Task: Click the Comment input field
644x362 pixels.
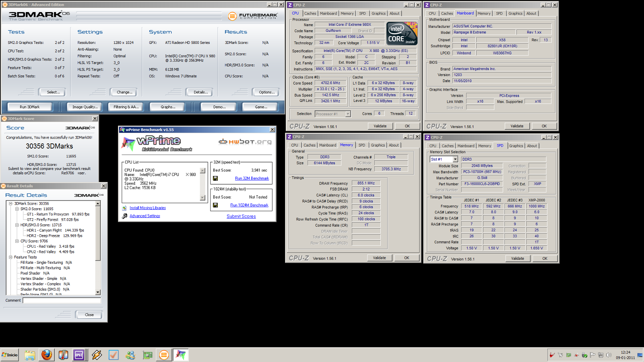Action: (x=62, y=300)
